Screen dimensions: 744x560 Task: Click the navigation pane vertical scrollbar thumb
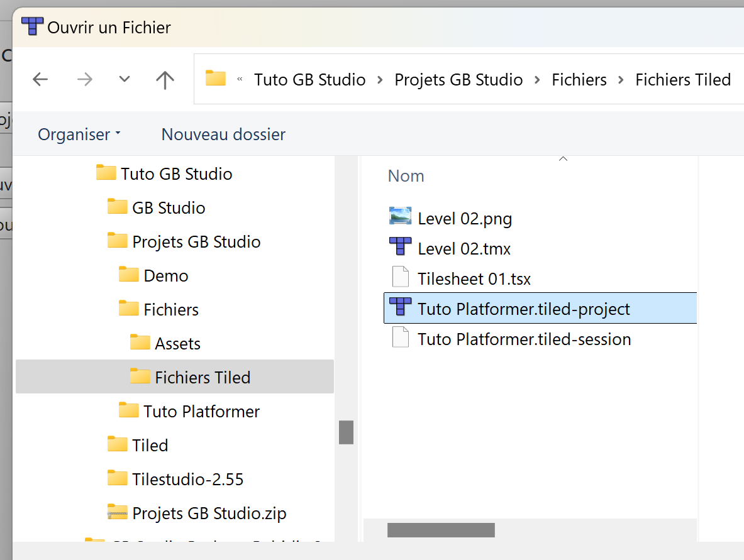346,432
